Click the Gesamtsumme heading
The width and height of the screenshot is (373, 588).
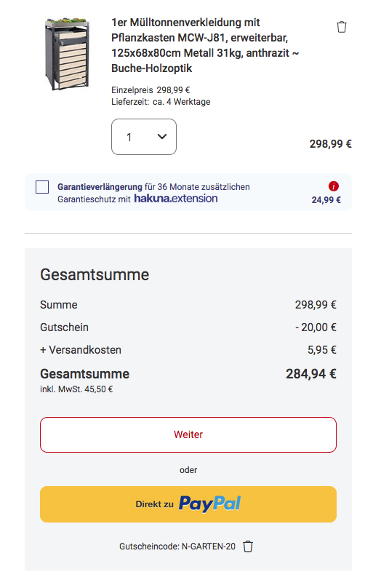[95, 274]
